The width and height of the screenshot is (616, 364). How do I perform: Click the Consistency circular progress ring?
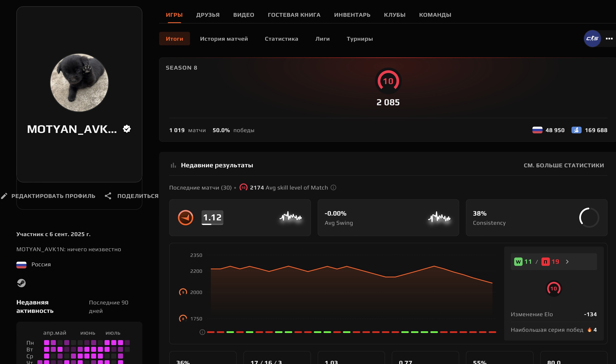[589, 218]
